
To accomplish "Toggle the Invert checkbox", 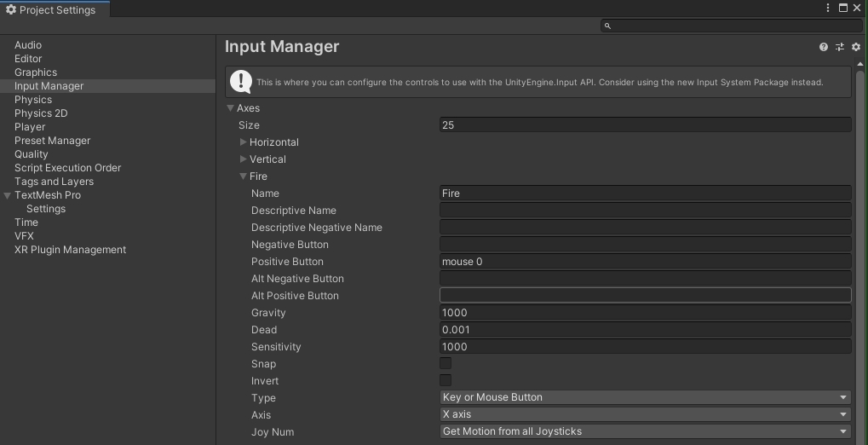I will tap(445, 381).
